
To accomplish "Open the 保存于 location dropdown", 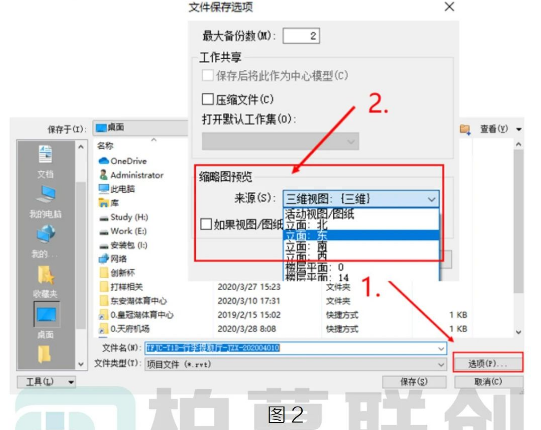I will pyautogui.click(x=141, y=127).
